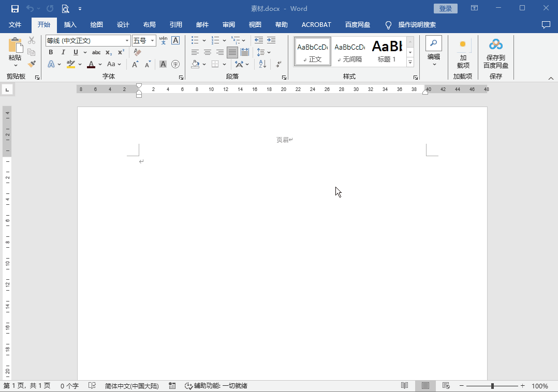Toggle Center paragraph alignment

pos(207,52)
